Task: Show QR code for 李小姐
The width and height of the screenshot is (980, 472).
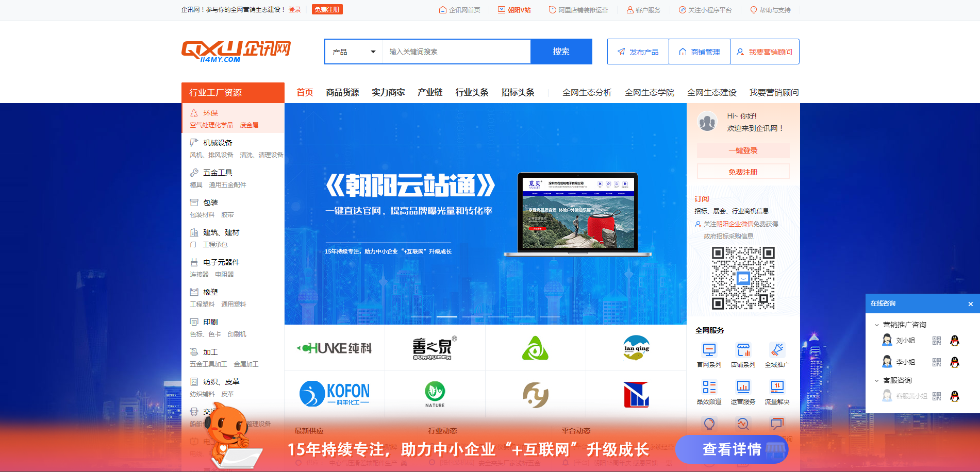Action: tap(936, 361)
